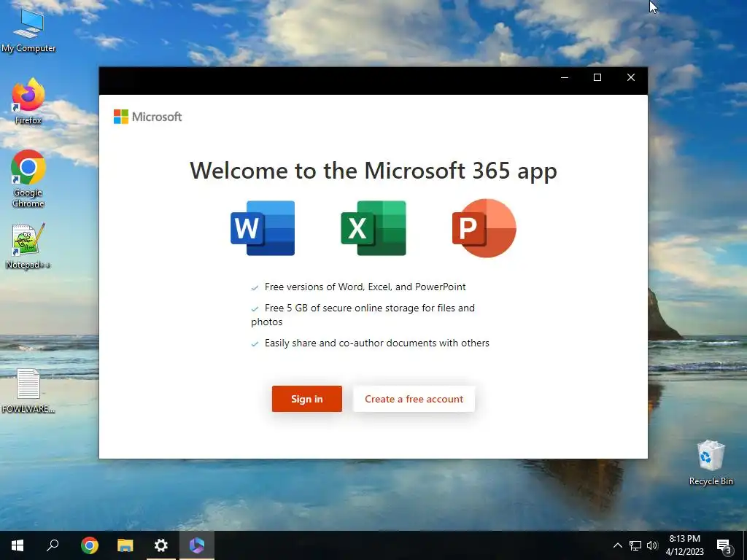747x560 pixels.
Task: Open the volume speaker tray icon
Action: coord(652,545)
